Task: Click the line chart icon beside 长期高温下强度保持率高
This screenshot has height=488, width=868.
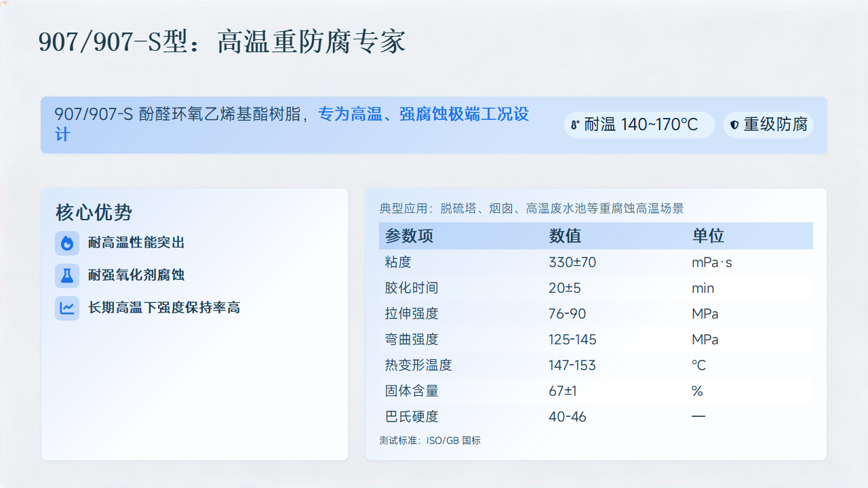Action: click(x=67, y=308)
